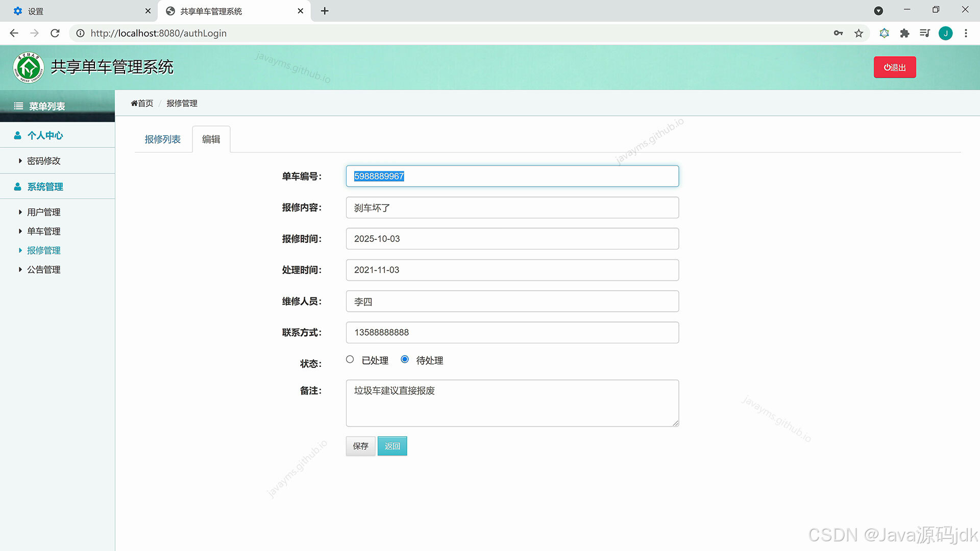The image size is (980, 551).
Task: Click the 返回 button
Action: tap(392, 446)
